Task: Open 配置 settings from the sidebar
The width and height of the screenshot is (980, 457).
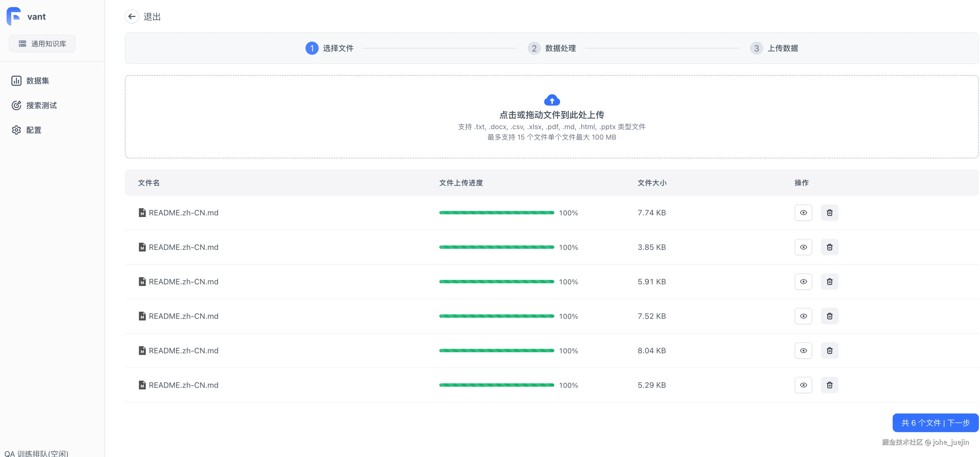Action: point(33,130)
